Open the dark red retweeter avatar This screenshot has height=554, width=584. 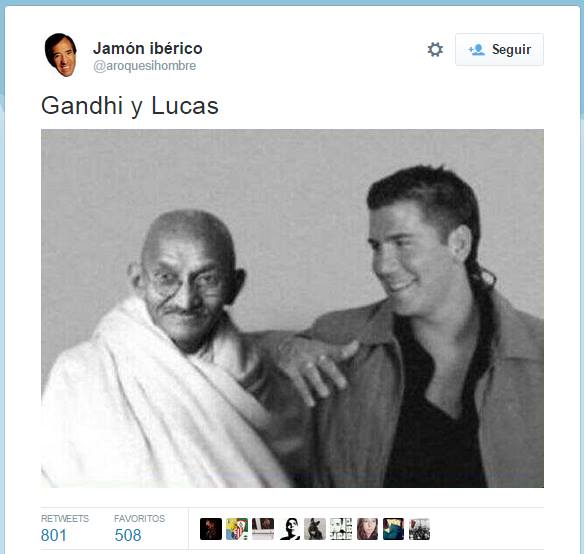(211, 529)
